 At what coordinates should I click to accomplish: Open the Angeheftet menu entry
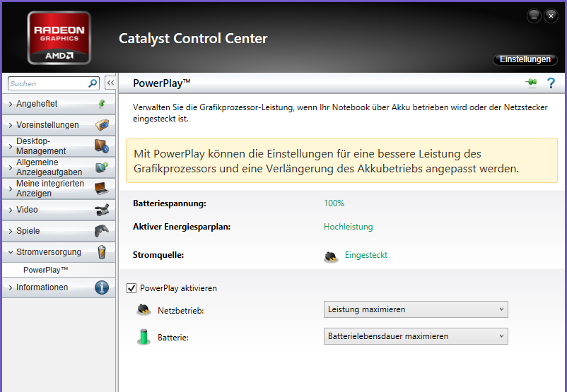(x=59, y=104)
